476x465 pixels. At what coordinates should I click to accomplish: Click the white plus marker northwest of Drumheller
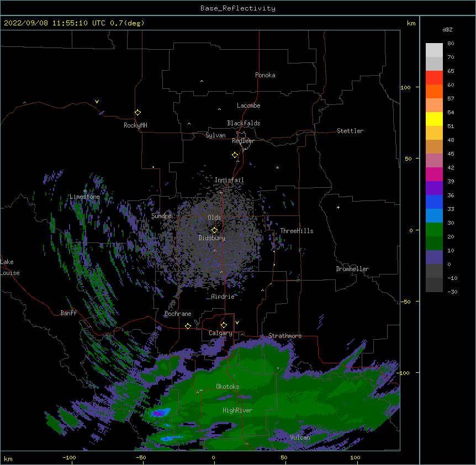[x=338, y=207]
